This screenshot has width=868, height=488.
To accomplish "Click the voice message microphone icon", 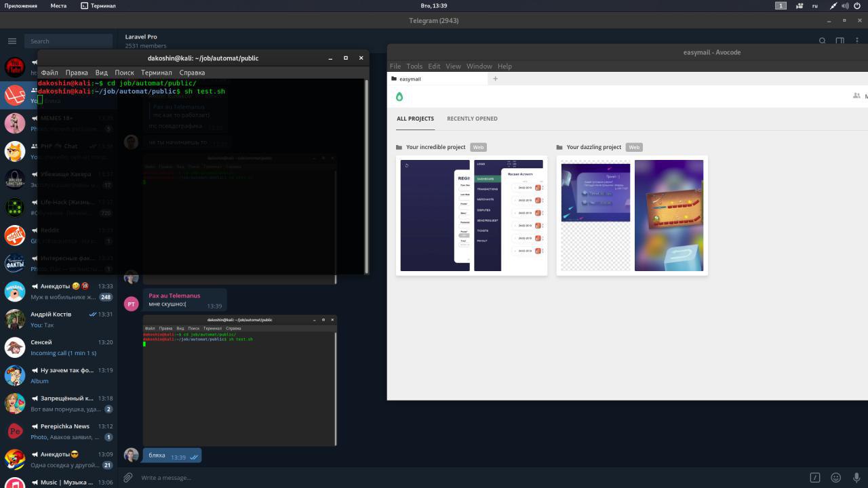I will pyautogui.click(x=857, y=478).
